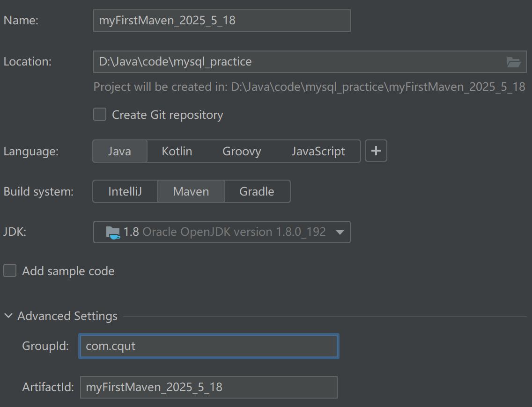Click into the Name input field
Viewport: 532px width, 407px height.
(x=222, y=21)
